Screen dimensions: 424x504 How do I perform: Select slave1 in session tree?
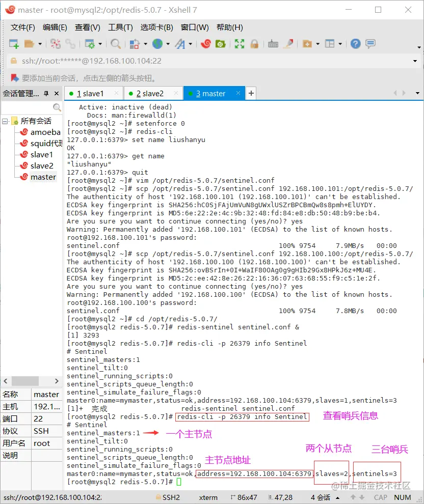41,155
